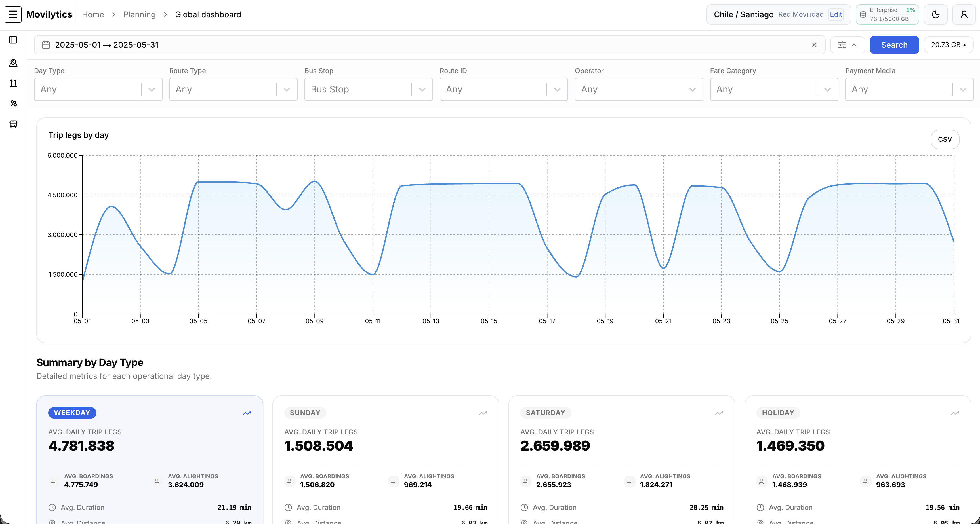
Task: Open the Route Type dropdown
Action: [x=233, y=89]
